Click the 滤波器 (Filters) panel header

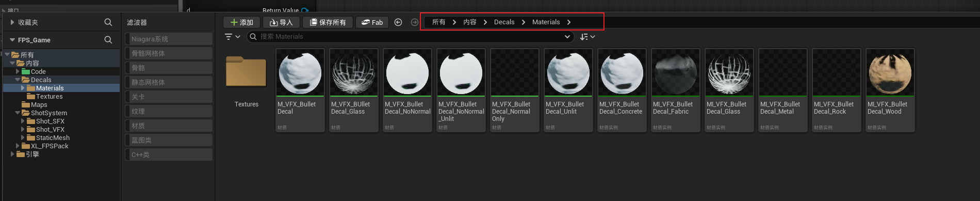pyautogui.click(x=137, y=22)
